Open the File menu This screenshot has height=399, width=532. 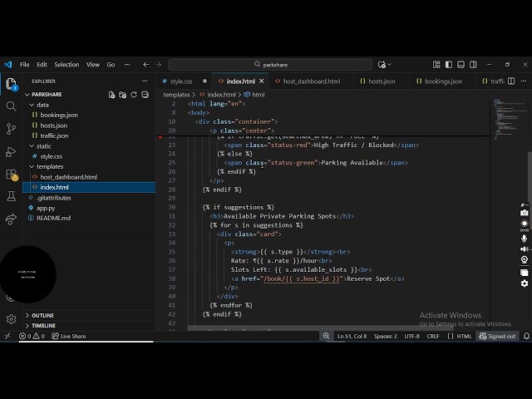24,65
